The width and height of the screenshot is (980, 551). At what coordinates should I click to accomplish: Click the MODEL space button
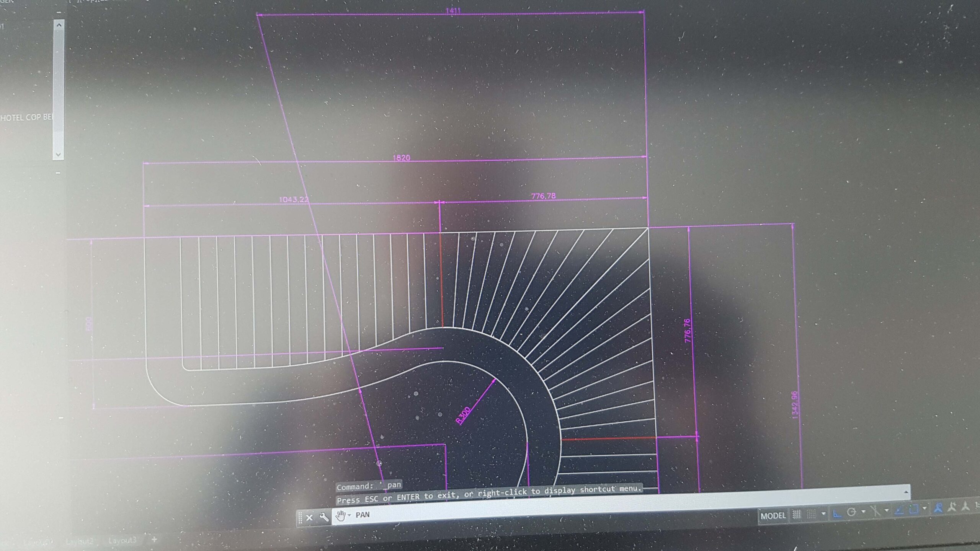point(773,515)
